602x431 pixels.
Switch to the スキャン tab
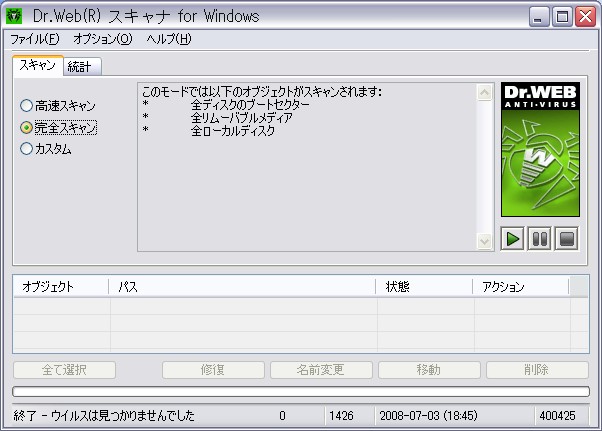pyautogui.click(x=38, y=66)
